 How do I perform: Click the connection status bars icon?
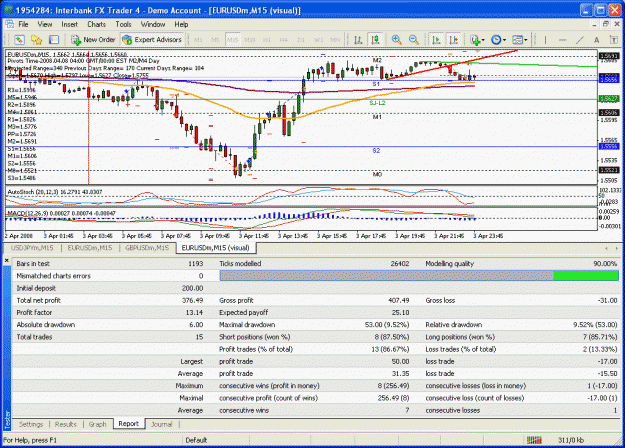tap(534, 440)
